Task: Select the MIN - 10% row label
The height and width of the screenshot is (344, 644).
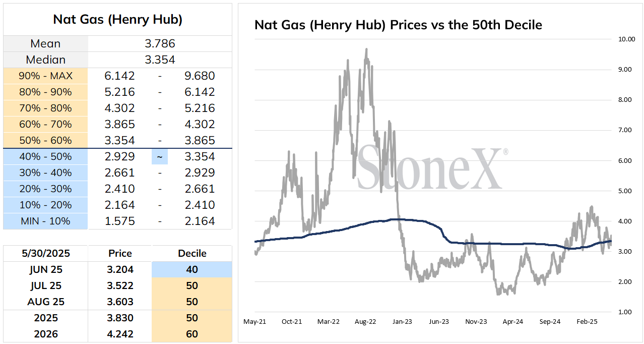Action: click(x=45, y=221)
